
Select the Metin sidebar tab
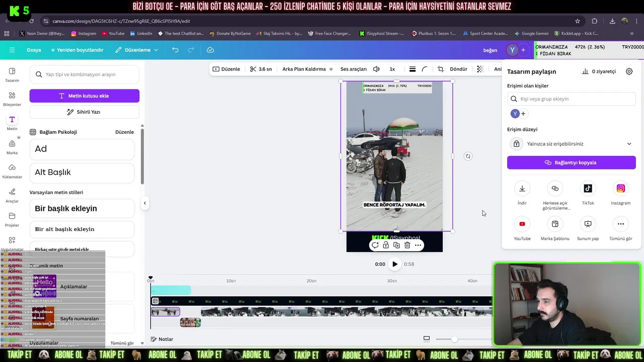(x=12, y=123)
